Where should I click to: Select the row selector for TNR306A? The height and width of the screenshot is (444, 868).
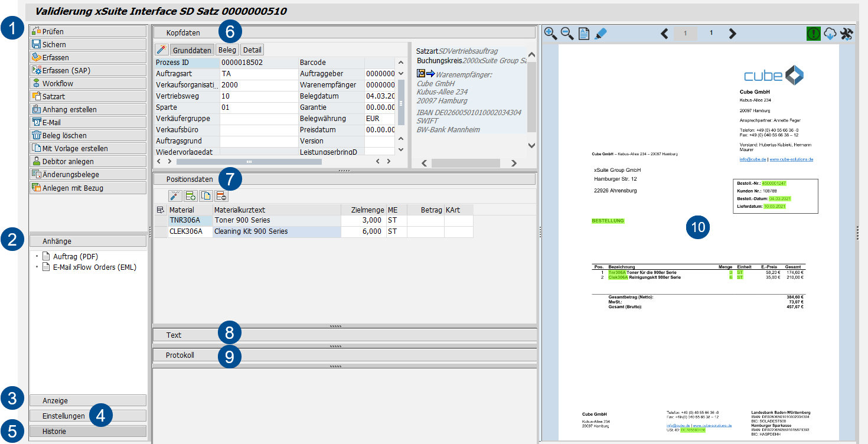coord(160,220)
